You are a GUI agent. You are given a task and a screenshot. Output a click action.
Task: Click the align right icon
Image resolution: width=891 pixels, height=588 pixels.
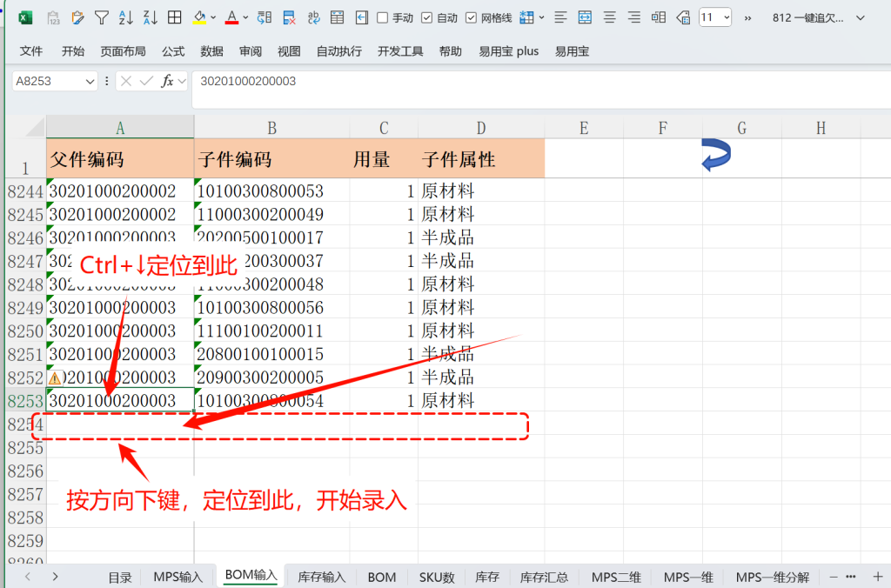pos(633,18)
